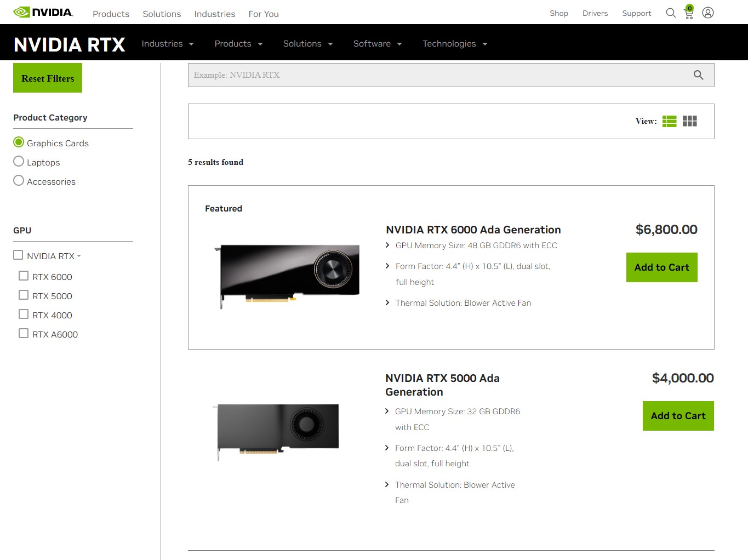The width and height of the screenshot is (748, 560).
Task: Open Software dropdown in black bar
Action: [378, 44]
